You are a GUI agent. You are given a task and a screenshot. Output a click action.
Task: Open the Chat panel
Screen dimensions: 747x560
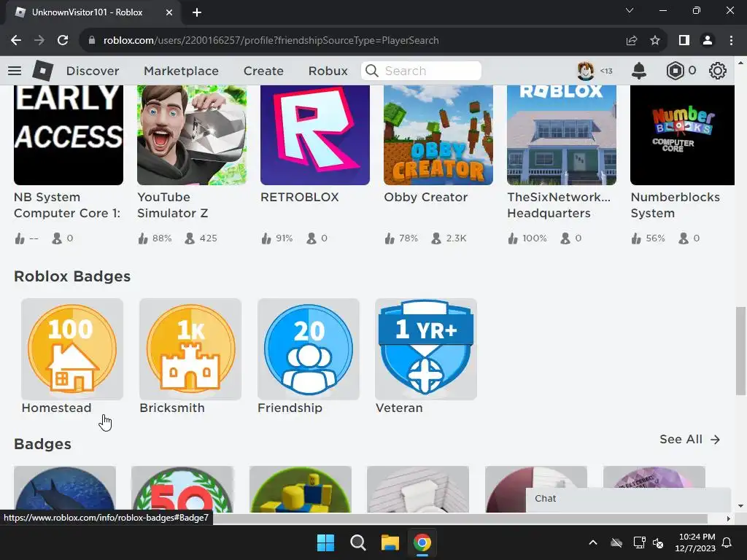(628, 499)
